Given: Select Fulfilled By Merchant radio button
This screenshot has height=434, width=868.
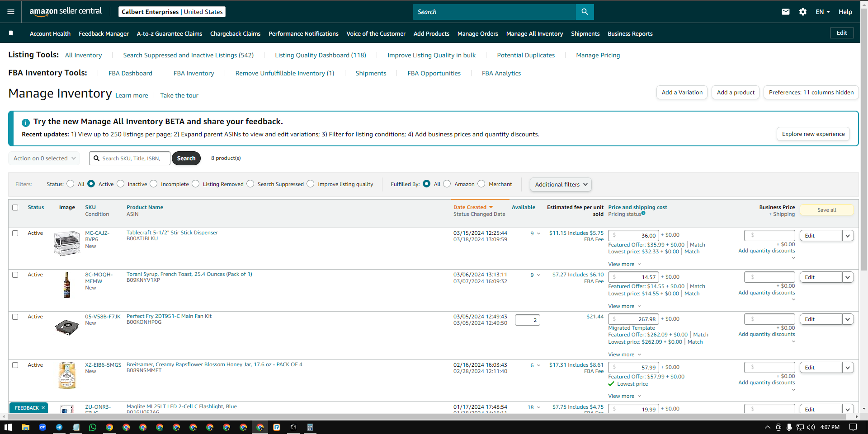Looking at the screenshot, I should [481, 184].
